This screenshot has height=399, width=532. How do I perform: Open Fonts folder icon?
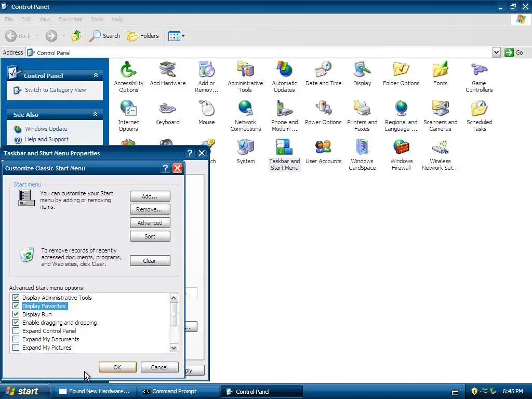click(x=440, y=74)
